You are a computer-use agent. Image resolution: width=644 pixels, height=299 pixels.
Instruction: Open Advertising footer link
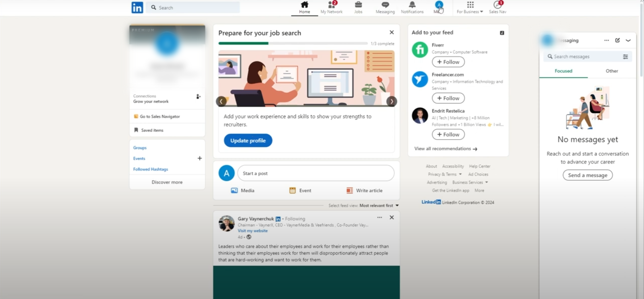pos(437,182)
